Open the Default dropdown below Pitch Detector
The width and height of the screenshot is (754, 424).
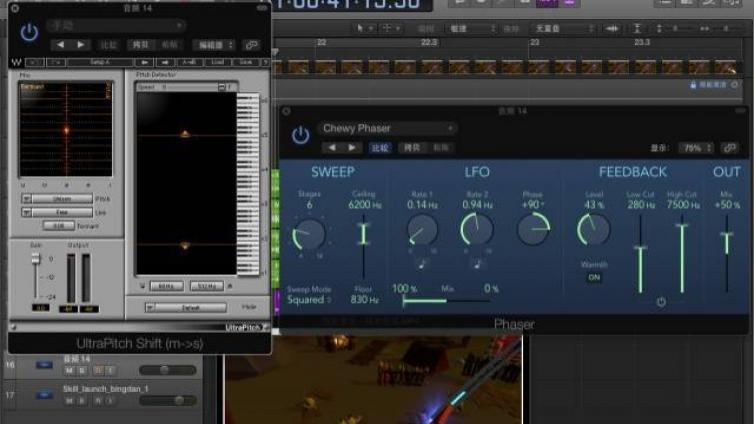186,307
